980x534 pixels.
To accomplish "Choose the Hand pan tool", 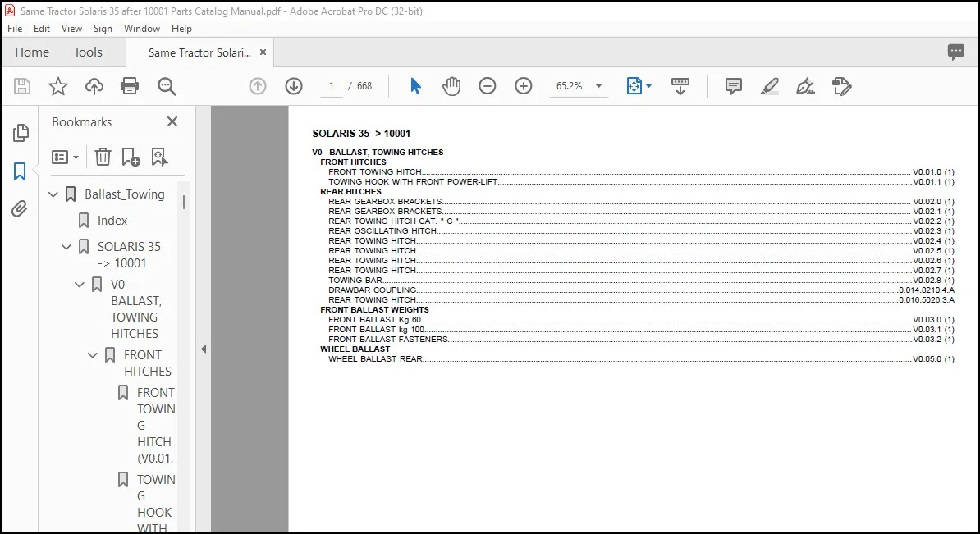I will (451, 86).
